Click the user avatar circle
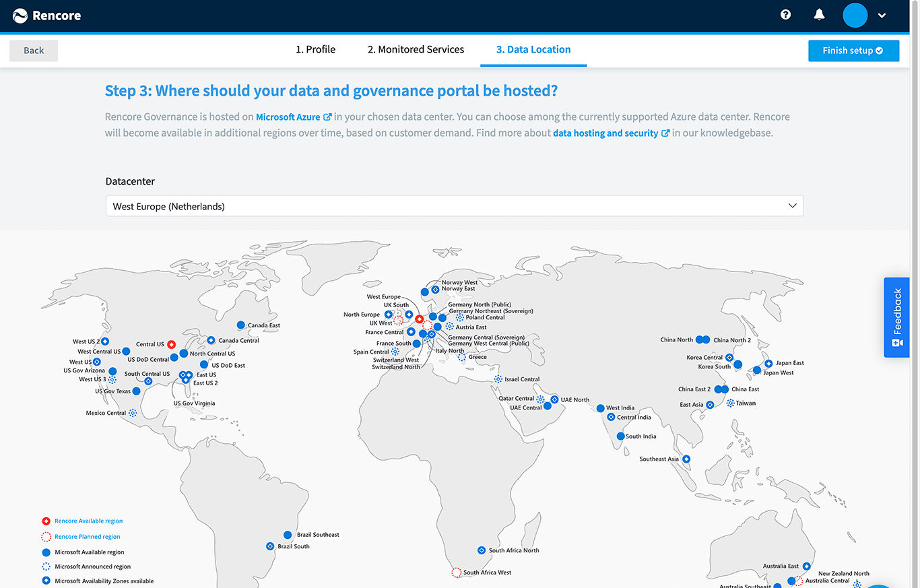Image resolution: width=920 pixels, height=588 pixels. (855, 15)
